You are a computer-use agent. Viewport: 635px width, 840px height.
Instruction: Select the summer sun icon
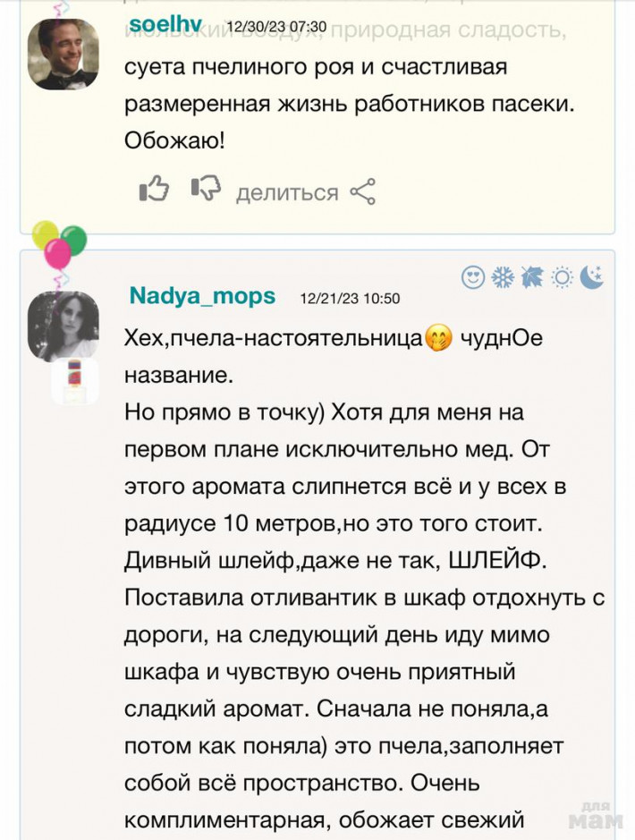click(562, 277)
